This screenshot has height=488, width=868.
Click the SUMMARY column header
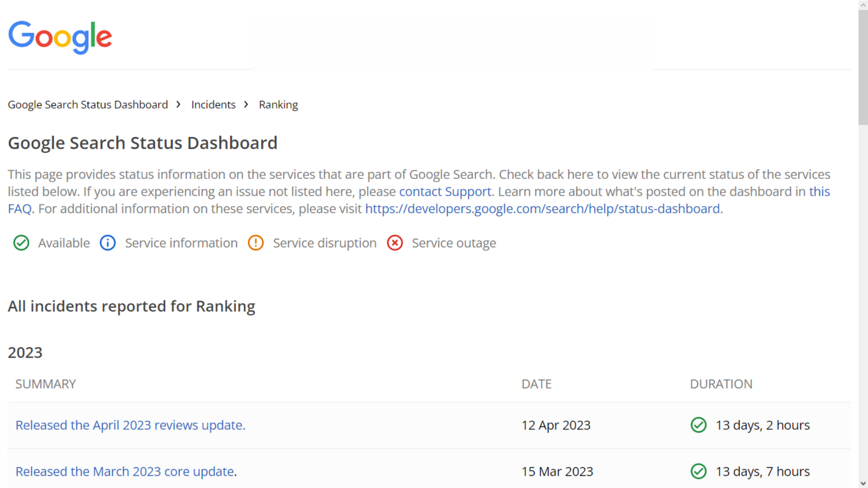click(46, 384)
